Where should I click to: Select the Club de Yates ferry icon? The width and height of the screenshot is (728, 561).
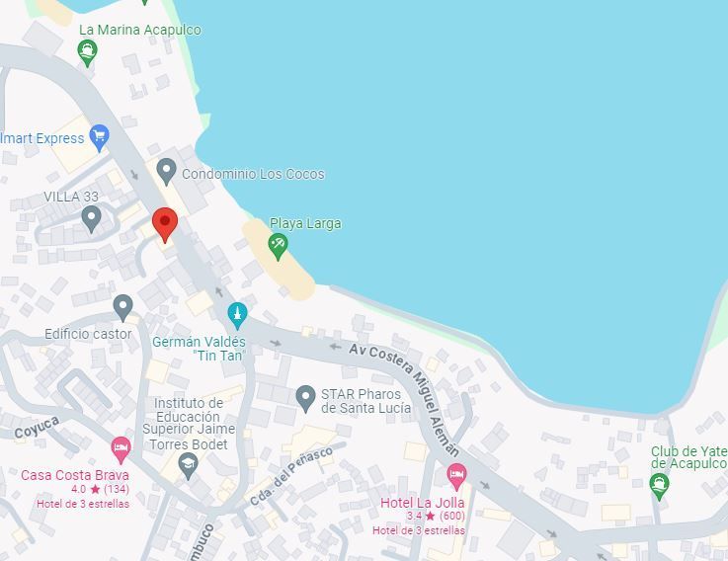click(x=659, y=487)
